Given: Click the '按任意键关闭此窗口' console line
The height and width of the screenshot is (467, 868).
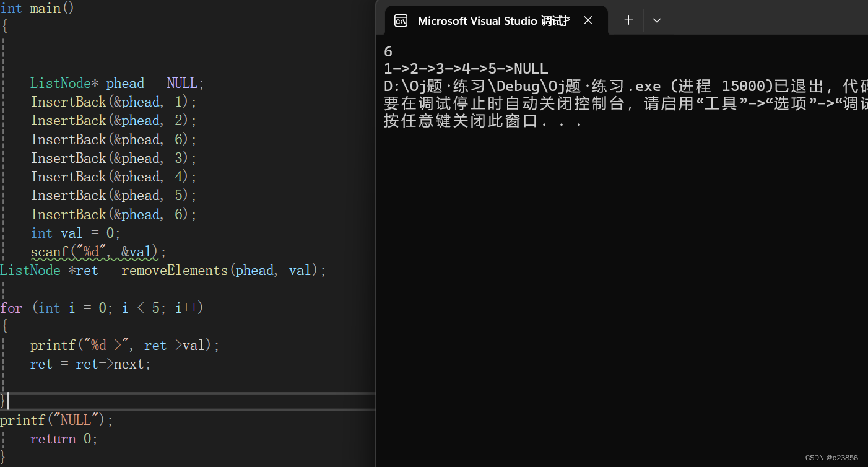Looking at the screenshot, I should [x=483, y=121].
